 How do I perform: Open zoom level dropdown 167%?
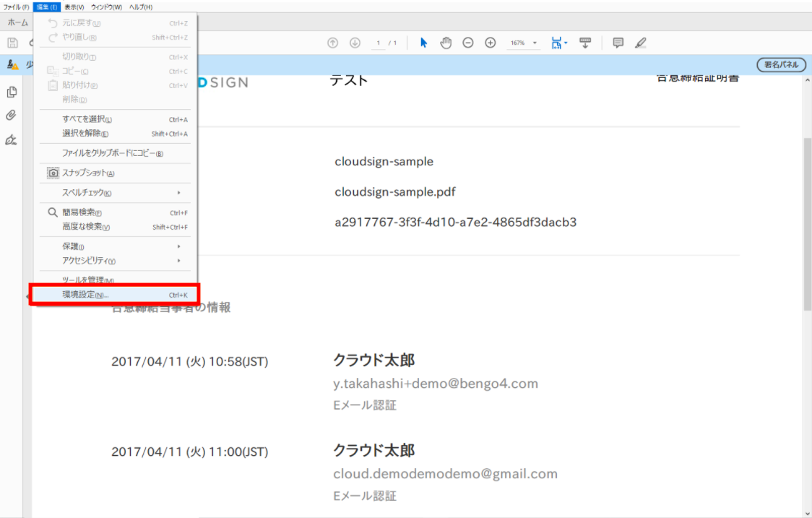tap(523, 43)
